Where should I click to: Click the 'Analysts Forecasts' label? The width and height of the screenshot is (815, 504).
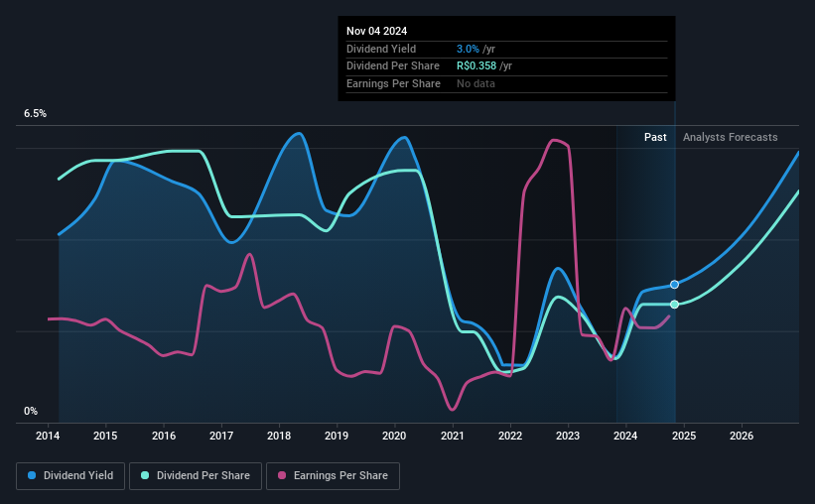(730, 137)
